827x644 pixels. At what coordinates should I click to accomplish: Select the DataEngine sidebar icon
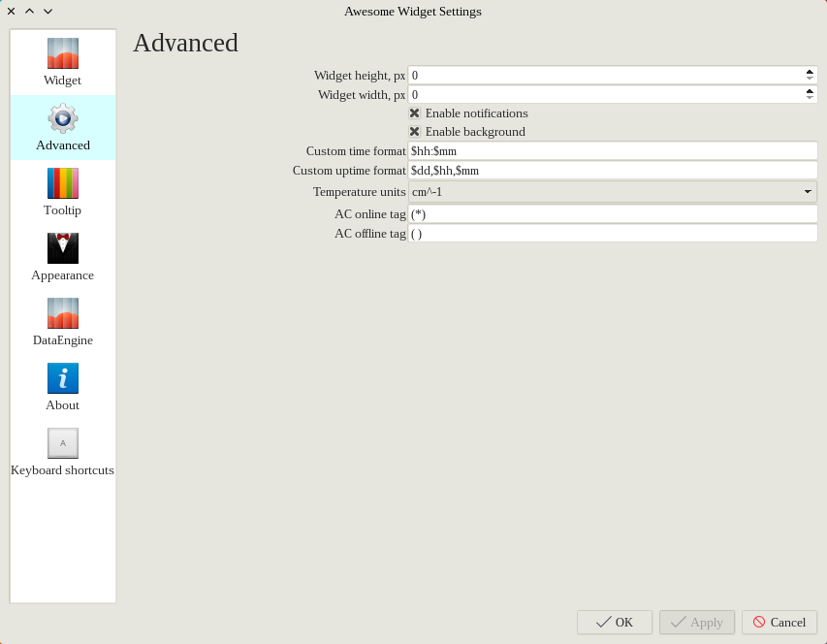63,313
